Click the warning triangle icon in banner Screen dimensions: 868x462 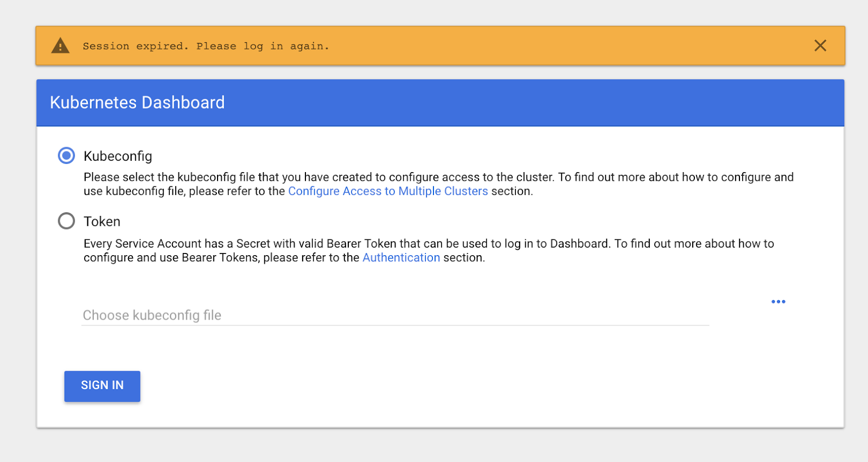[x=60, y=46]
